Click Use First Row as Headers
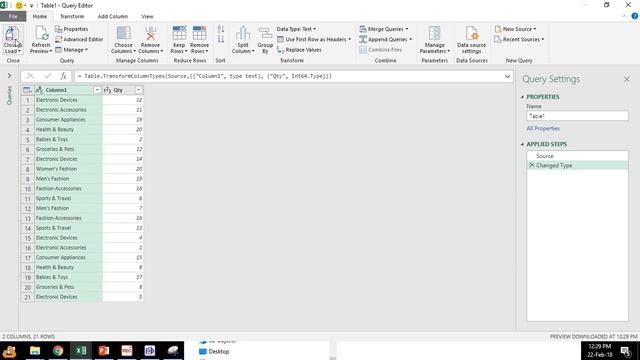 (314, 39)
